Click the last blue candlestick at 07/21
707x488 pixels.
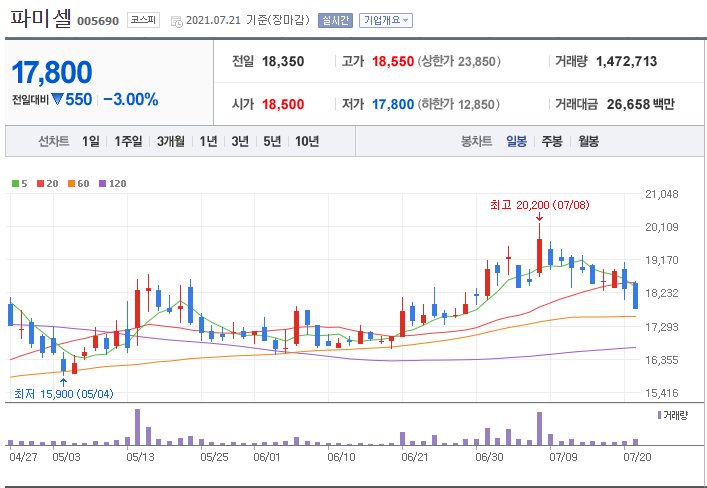pyautogui.click(x=635, y=295)
